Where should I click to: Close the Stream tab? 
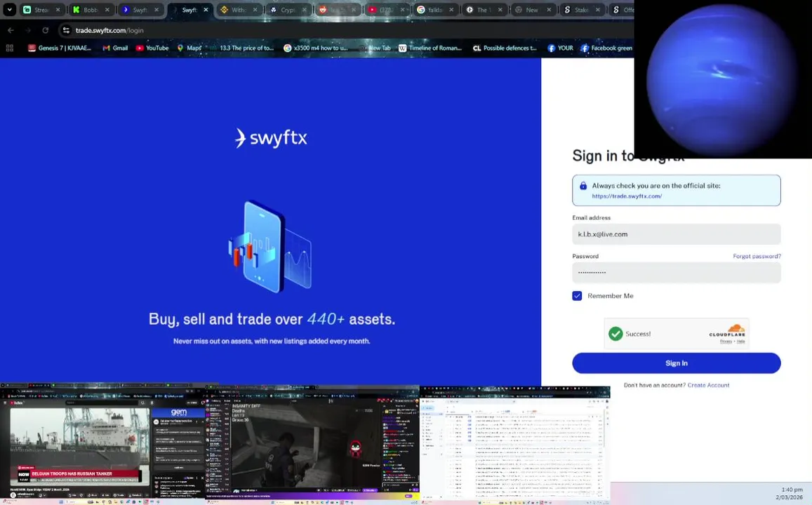[x=58, y=10]
